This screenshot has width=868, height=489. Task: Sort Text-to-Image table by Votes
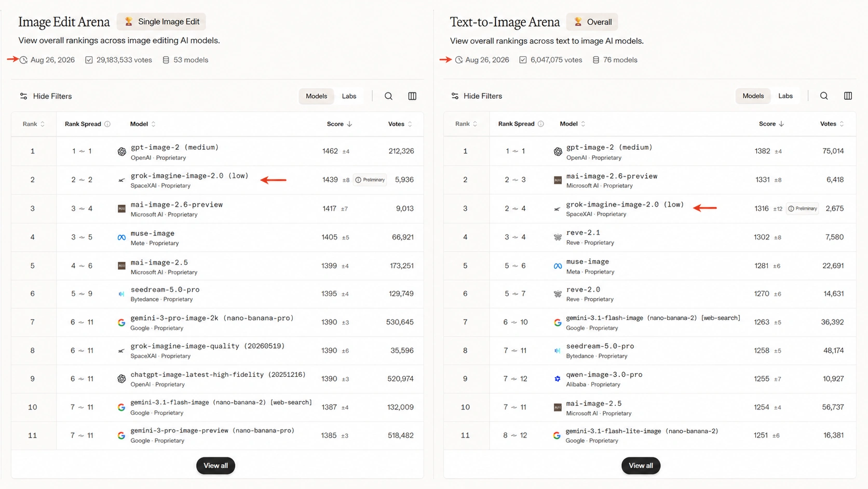pyautogui.click(x=832, y=124)
